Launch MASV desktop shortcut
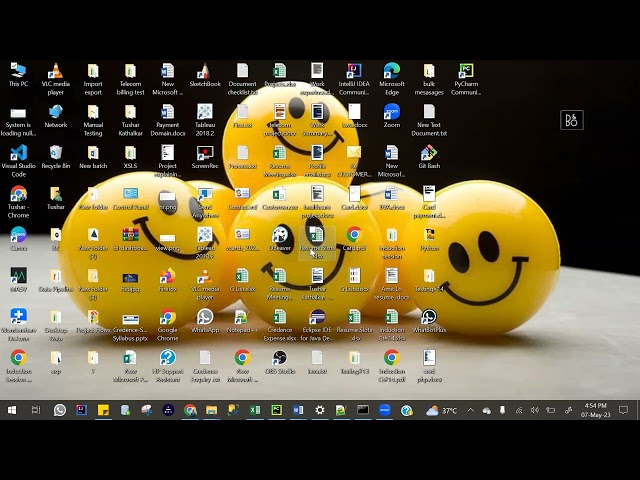 coord(18,280)
